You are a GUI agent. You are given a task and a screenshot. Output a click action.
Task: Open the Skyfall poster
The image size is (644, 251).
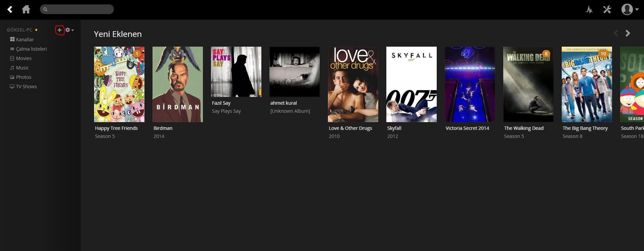[412, 84]
